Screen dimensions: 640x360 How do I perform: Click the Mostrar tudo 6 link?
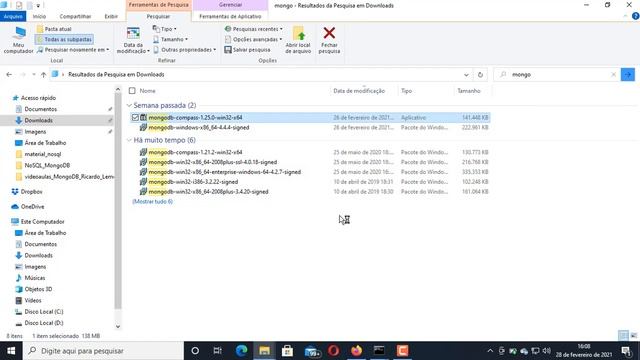pyautogui.click(x=153, y=202)
